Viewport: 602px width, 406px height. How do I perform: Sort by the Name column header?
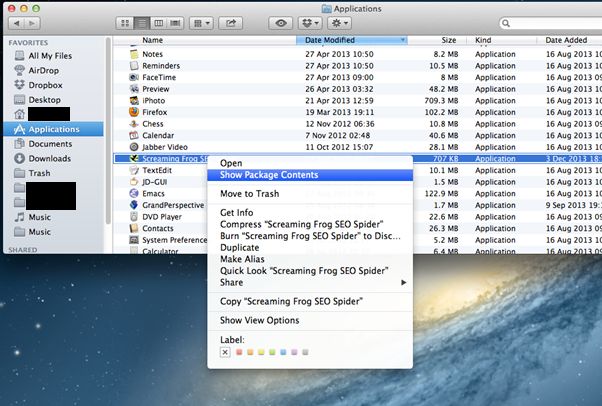(x=152, y=40)
